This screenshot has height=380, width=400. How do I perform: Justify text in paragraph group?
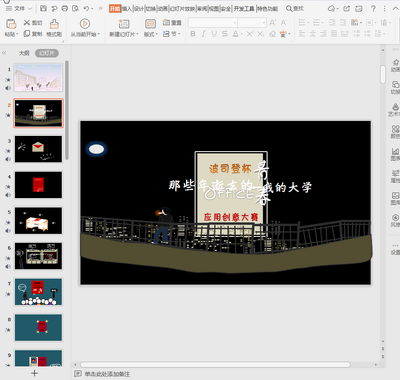pos(334,34)
